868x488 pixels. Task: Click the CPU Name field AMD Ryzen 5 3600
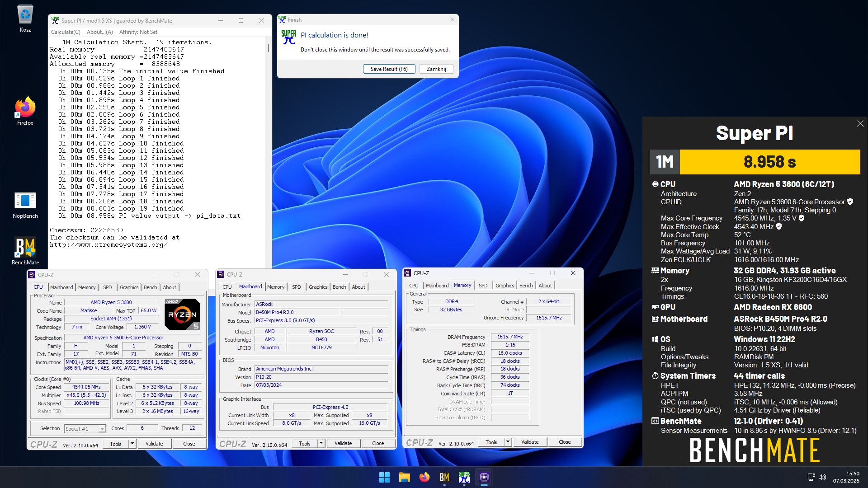(111, 302)
